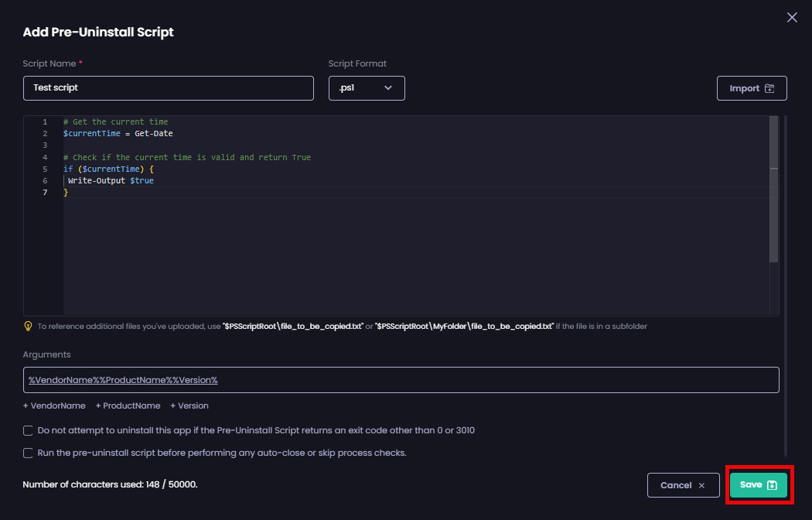This screenshot has width=812, height=520.
Task: Insert the VendorName variable chip
Action: point(54,405)
